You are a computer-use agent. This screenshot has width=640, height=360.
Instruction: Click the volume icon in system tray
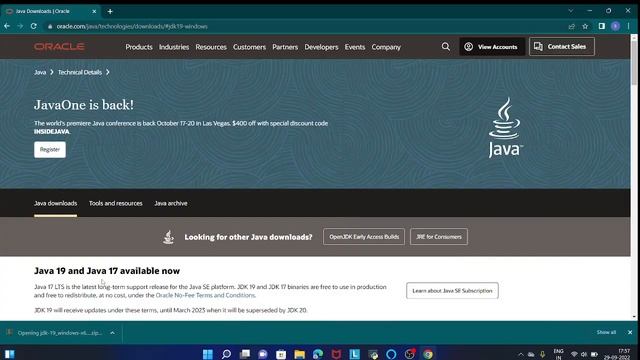[584, 354]
